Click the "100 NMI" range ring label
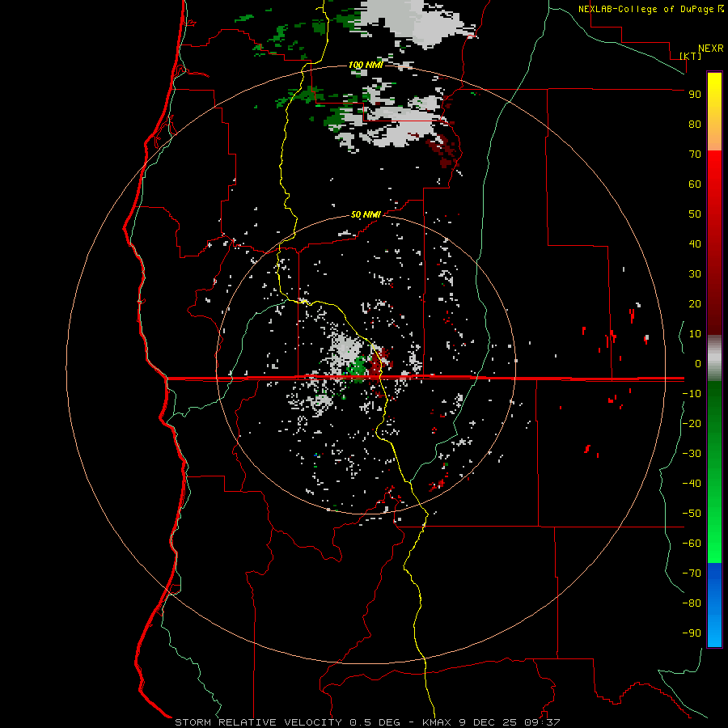728x728 pixels. click(x=366, y=65)
